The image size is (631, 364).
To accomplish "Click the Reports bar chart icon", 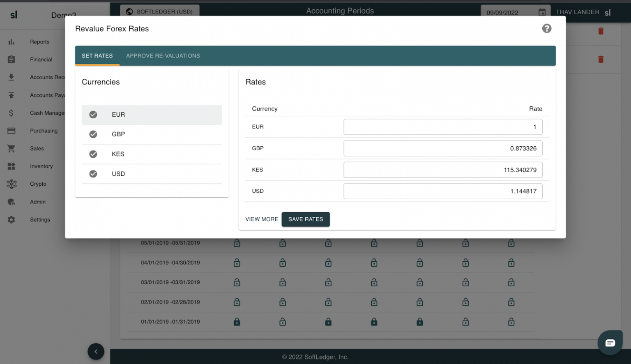I will pos(12,42).
